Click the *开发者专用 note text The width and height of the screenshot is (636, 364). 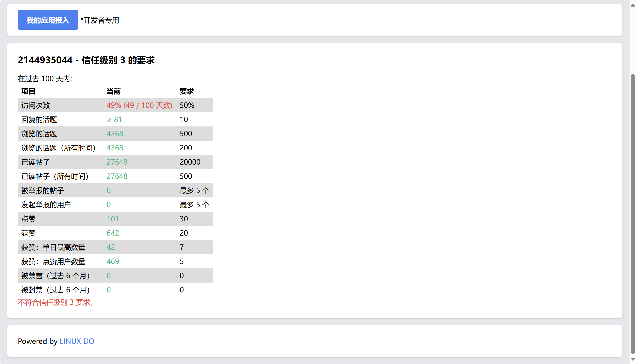tap(100, 20)
